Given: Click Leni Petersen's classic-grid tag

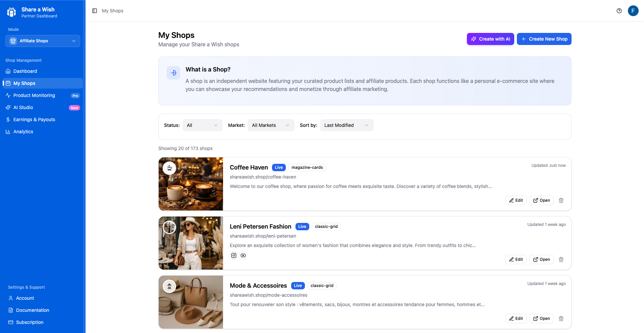Looking at the screenshot, I should pos(326,227).
